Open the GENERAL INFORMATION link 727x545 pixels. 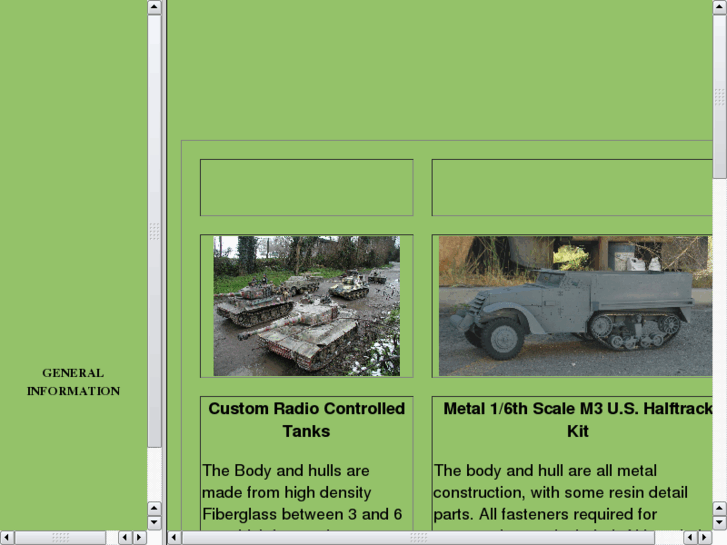click(x=73, y=382)
